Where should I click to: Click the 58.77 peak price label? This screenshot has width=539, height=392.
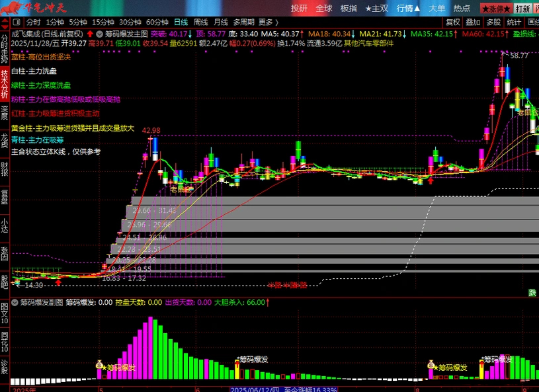pos(519,56)
